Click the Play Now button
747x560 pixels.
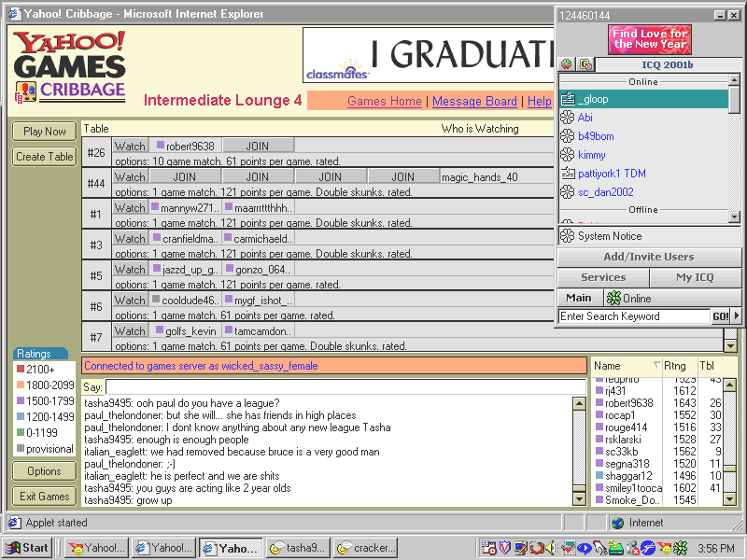44,132
